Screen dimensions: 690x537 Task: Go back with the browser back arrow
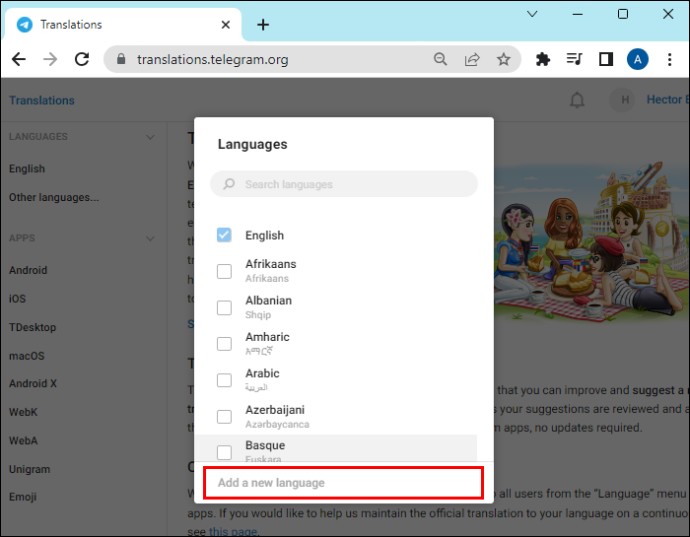[x=18, y=59]
